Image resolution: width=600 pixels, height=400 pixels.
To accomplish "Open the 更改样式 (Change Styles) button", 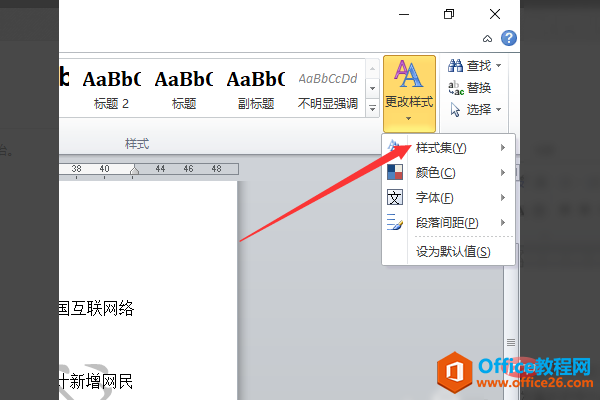I will (x=409, y=93).
